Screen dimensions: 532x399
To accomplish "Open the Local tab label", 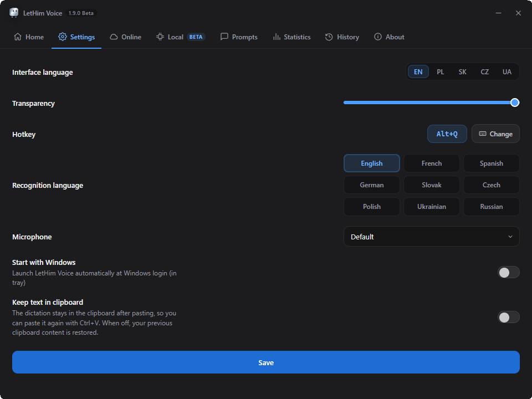I will tap(176, 37).
